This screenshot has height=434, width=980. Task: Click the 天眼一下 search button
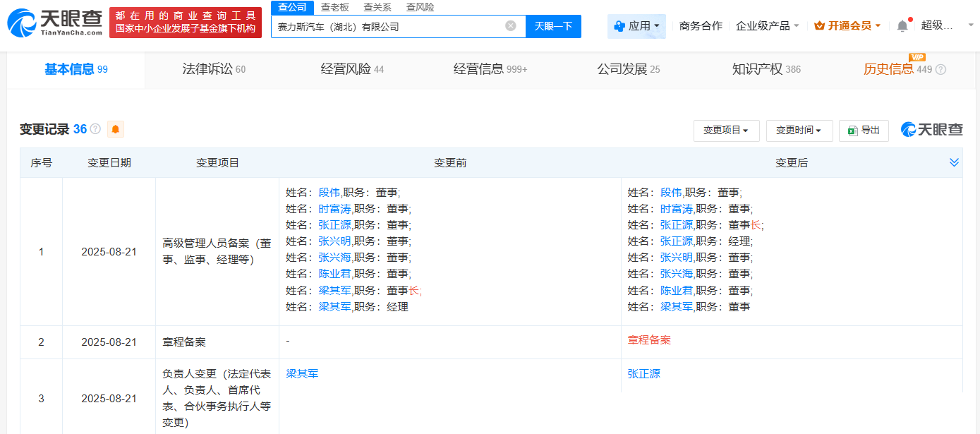pyautogui.click(x=553, y=25)
